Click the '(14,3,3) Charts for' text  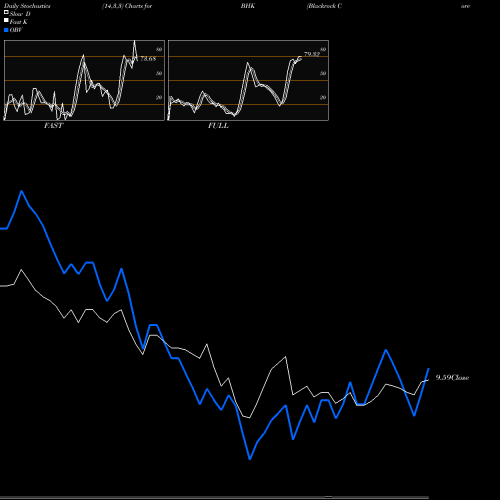(127, 6)
